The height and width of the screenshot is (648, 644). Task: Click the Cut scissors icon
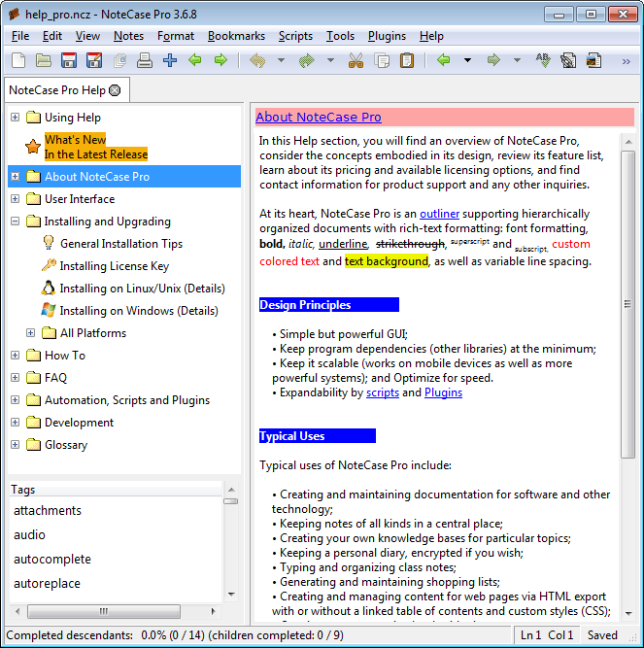click(x=356, y=60)
